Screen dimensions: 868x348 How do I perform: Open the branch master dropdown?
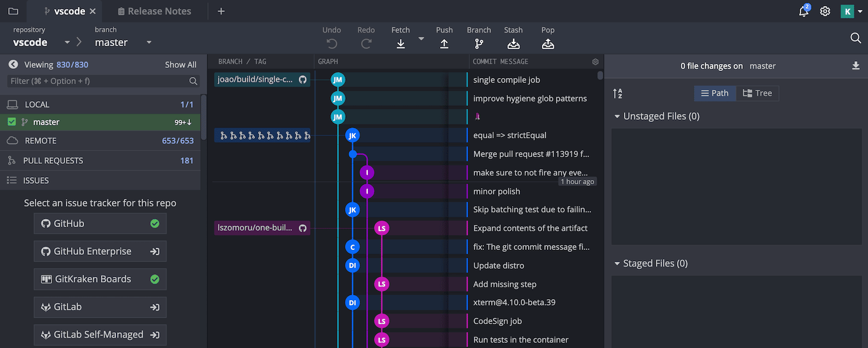(x=149, y=42)
